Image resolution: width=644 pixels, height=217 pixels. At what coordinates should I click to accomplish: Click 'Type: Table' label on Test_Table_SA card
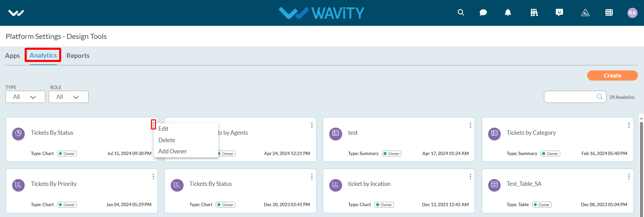click(518, 205)
